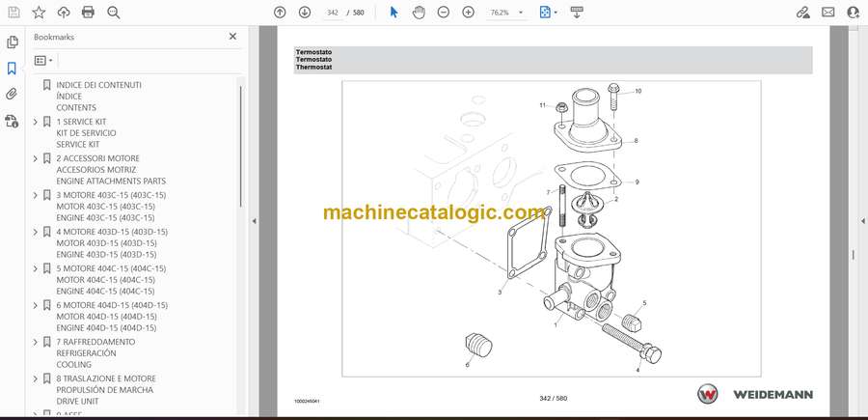
Task: Click the star bookmark-file icon
Action: pos(39,13)
